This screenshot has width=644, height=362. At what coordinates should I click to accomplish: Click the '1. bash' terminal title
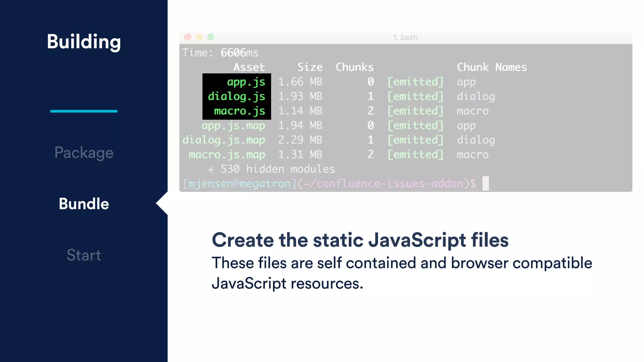(405, 37)
